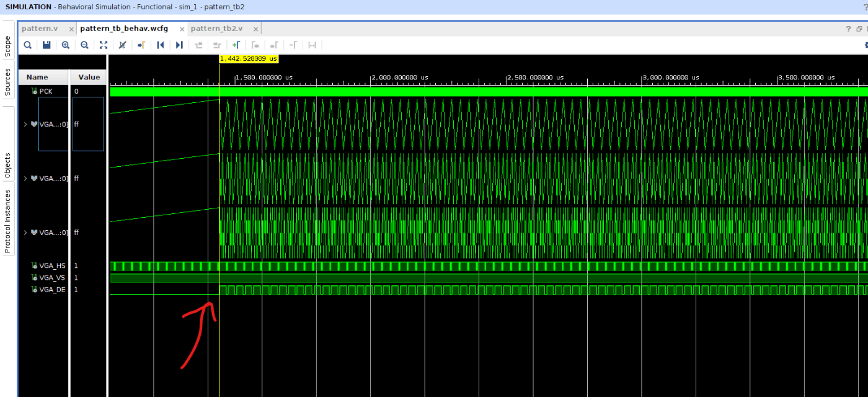Click the swap cursors icon

coord(293,45)
